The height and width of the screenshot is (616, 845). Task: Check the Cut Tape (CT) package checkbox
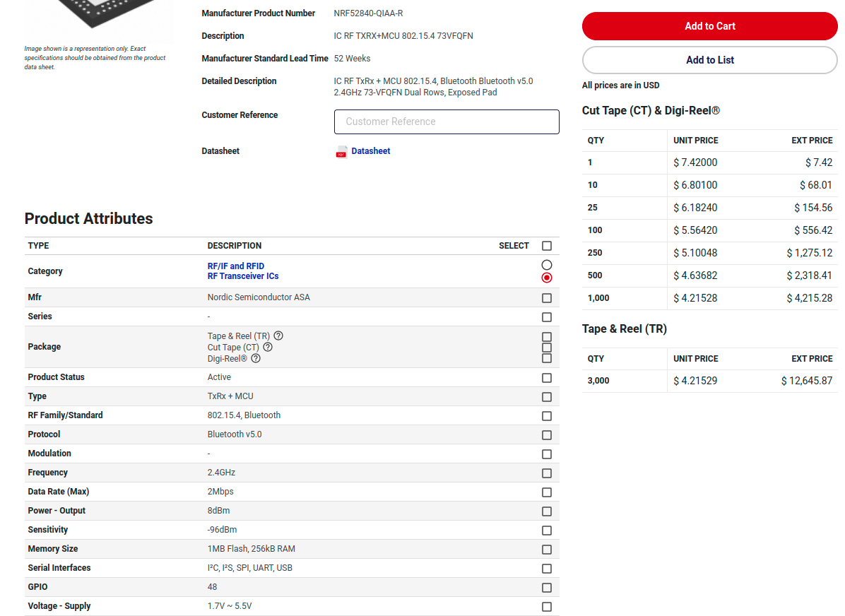coord(546,348)
